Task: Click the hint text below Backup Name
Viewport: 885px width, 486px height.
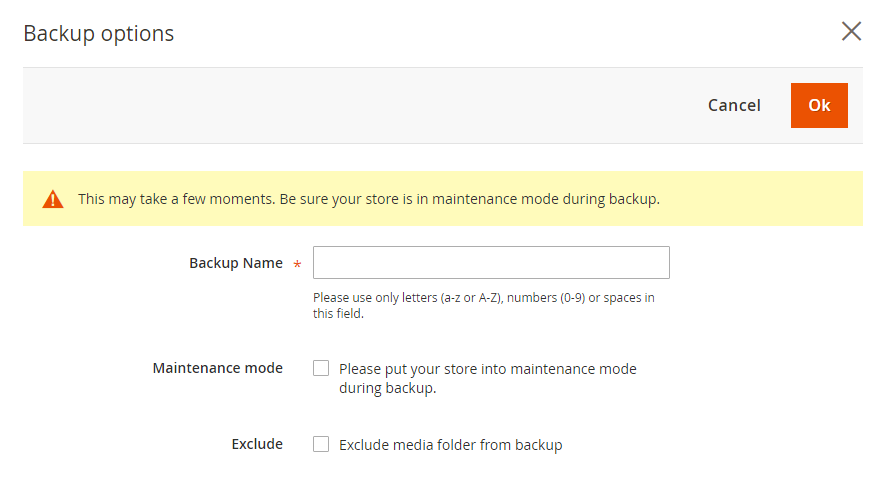Action: click(484, 298)
